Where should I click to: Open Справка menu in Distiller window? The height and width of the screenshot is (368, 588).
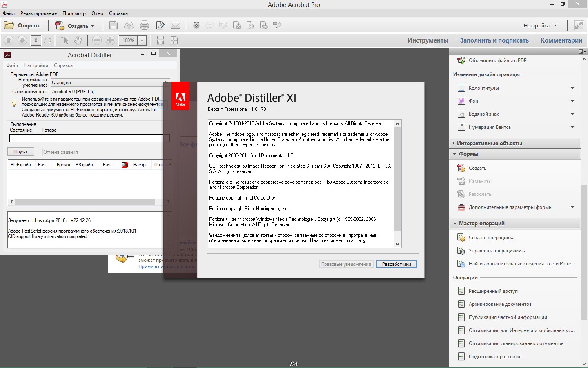tap(63, 65)
